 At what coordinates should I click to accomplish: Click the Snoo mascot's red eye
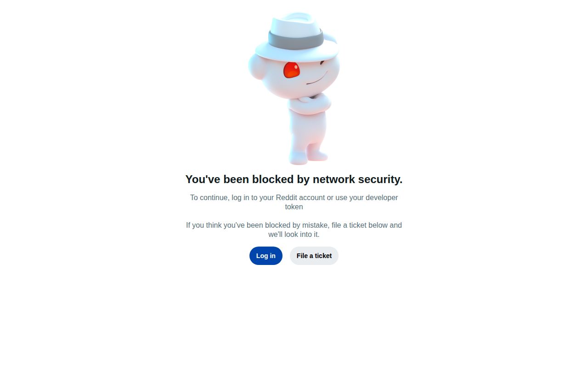291,70
